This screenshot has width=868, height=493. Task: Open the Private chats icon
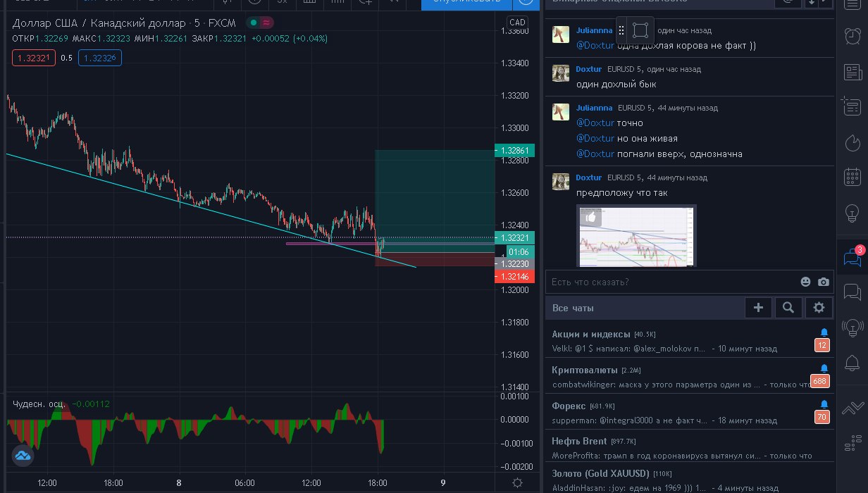point(852,292)
